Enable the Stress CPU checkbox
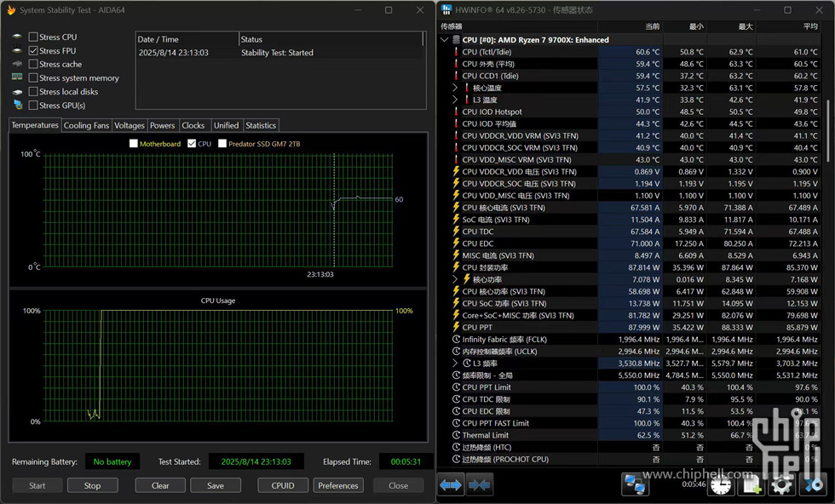The width and height of the screenshot is (835, 504). 33,37
